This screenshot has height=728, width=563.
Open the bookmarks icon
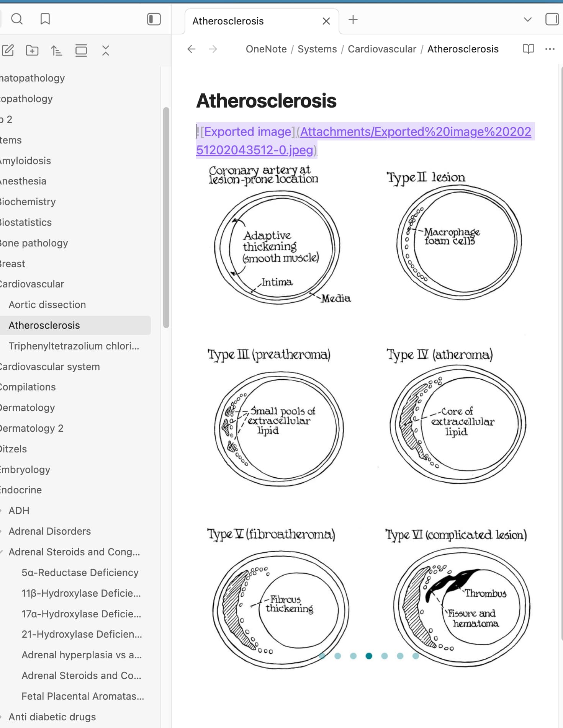(x=45, y=19)
